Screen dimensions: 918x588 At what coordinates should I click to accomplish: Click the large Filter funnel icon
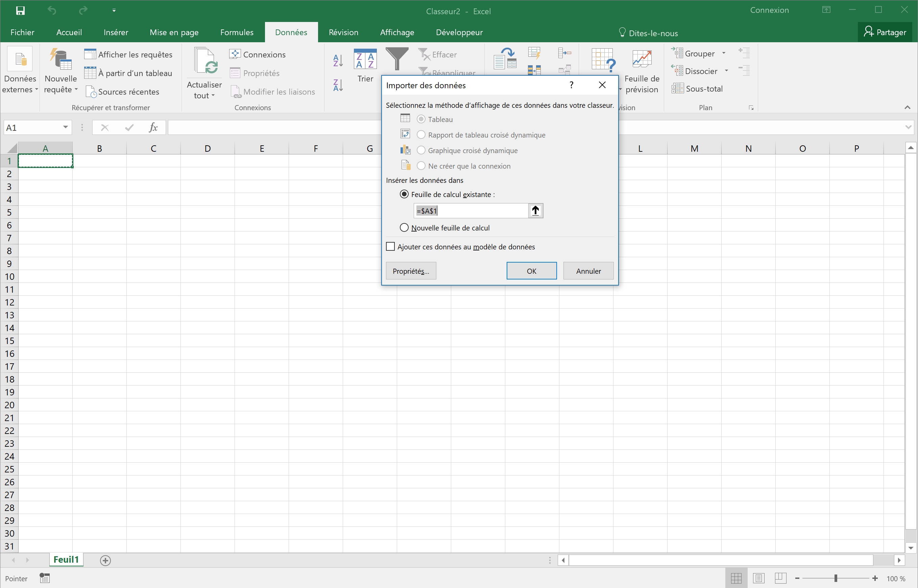coord(397,58)
